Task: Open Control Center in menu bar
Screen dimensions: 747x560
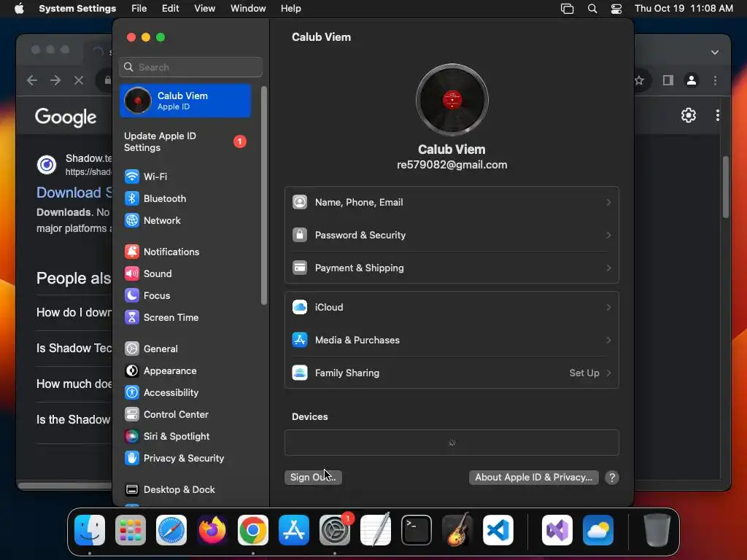Action: [x=616, y=9]
